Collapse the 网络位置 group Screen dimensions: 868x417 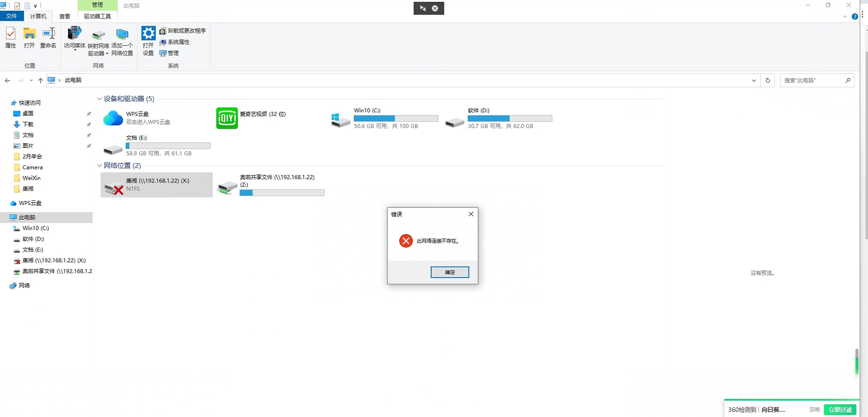coord(99,165)
